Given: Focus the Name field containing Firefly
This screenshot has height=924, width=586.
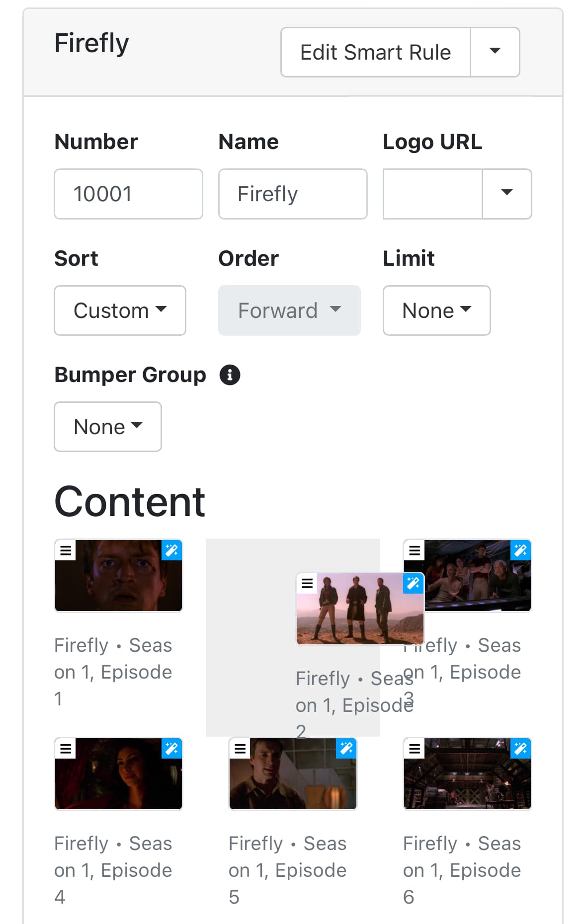Looking at the screenshot, I should 293,194.
